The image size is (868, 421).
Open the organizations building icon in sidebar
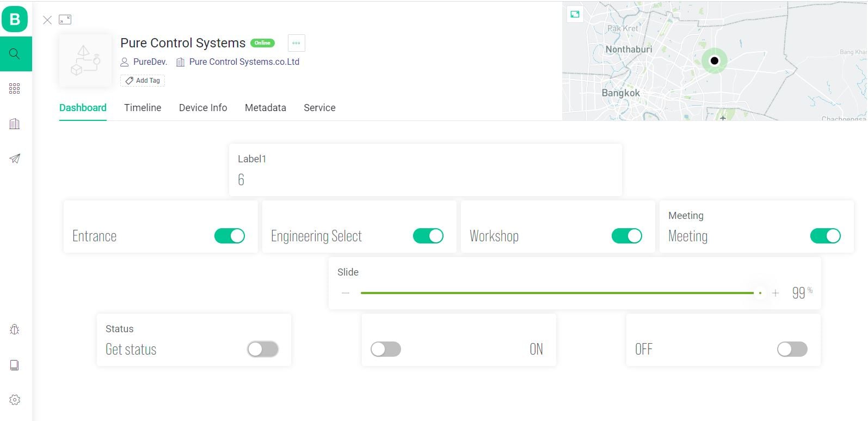(15, 124)
